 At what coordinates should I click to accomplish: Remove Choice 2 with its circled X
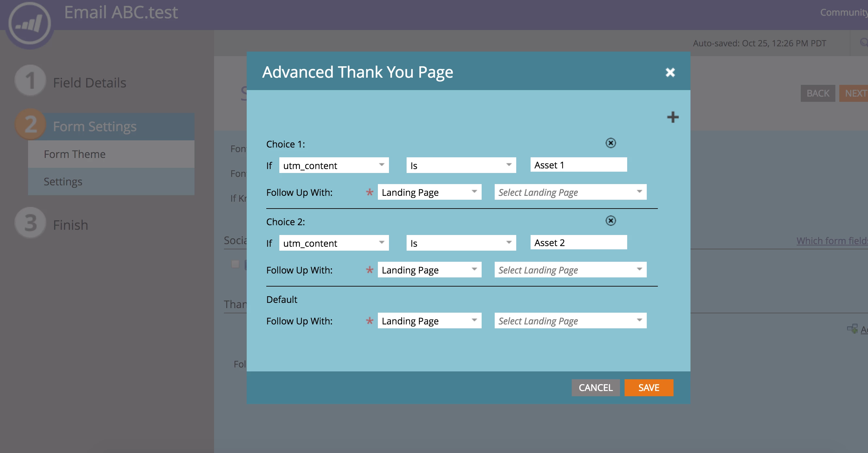pyautogui.click(x=610, y=221)
